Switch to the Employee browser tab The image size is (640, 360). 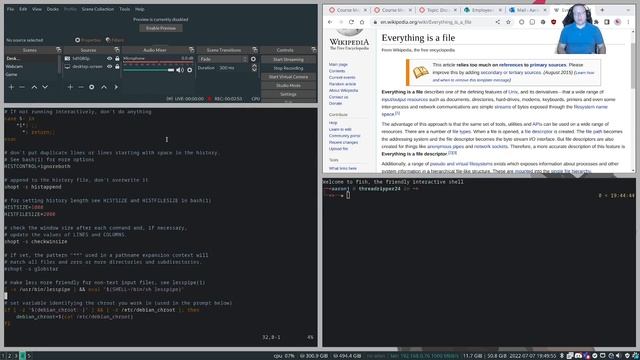click(x=483, y=10)
